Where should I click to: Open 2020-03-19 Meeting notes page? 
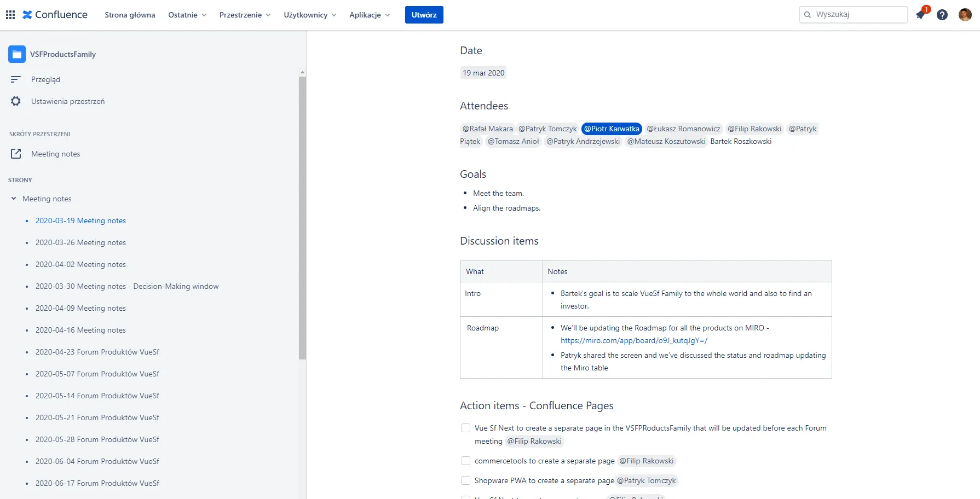[80, 221]
